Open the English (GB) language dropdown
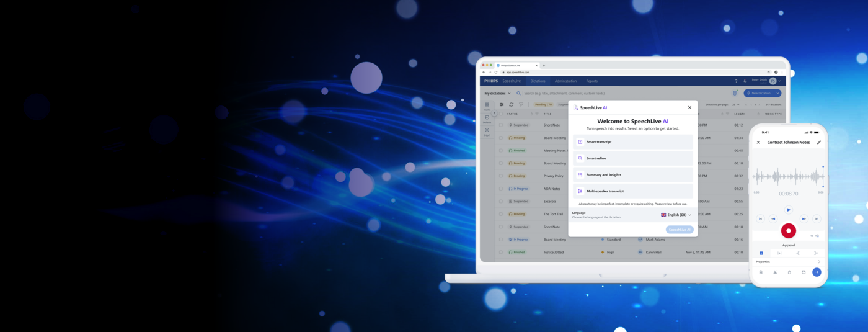Screen dimensions: 868x332 tap(676, 215)
